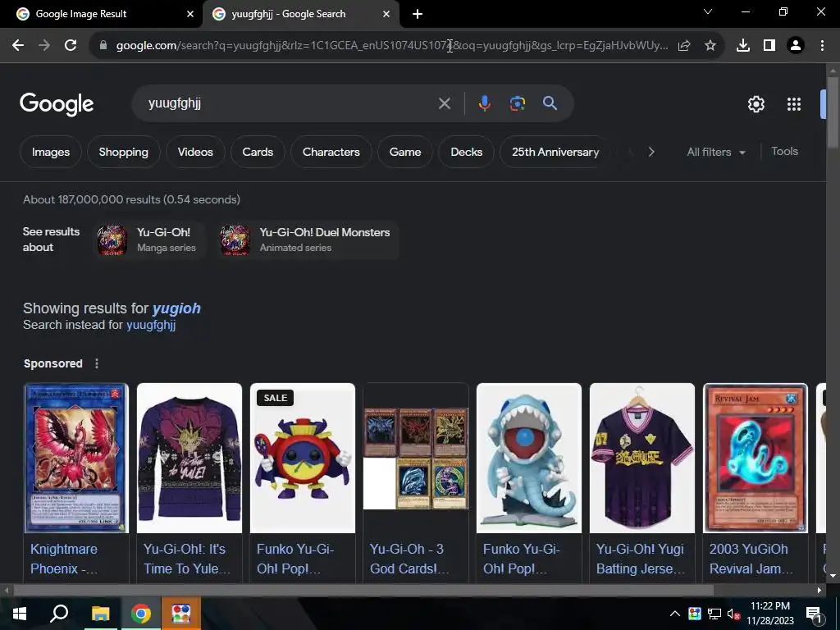Open Chrome downloads icon
Viewport: 840px width, 630px height.
pos(743,46)
